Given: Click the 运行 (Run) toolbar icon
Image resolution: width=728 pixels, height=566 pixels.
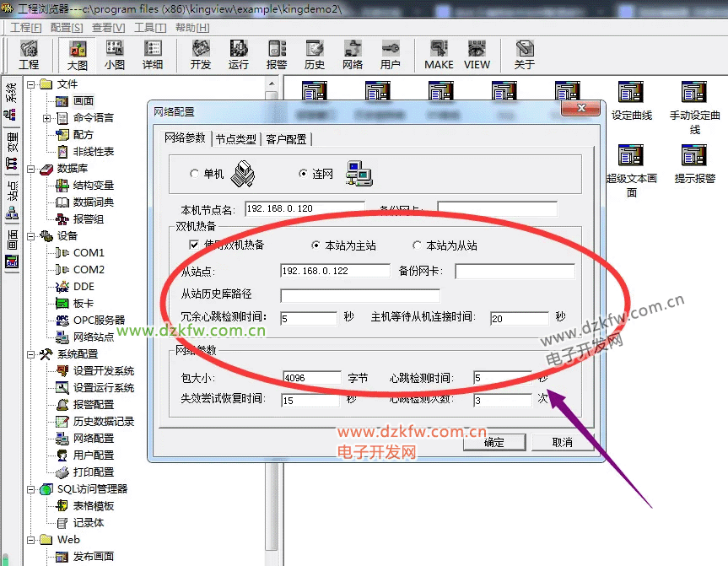Looking at the screenshot, I should pos(239,55).
